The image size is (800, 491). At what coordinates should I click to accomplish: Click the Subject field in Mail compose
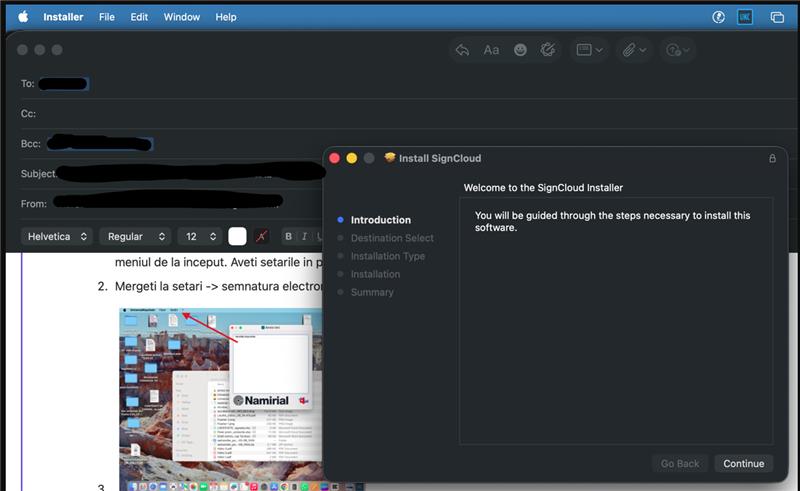[172, 174]
